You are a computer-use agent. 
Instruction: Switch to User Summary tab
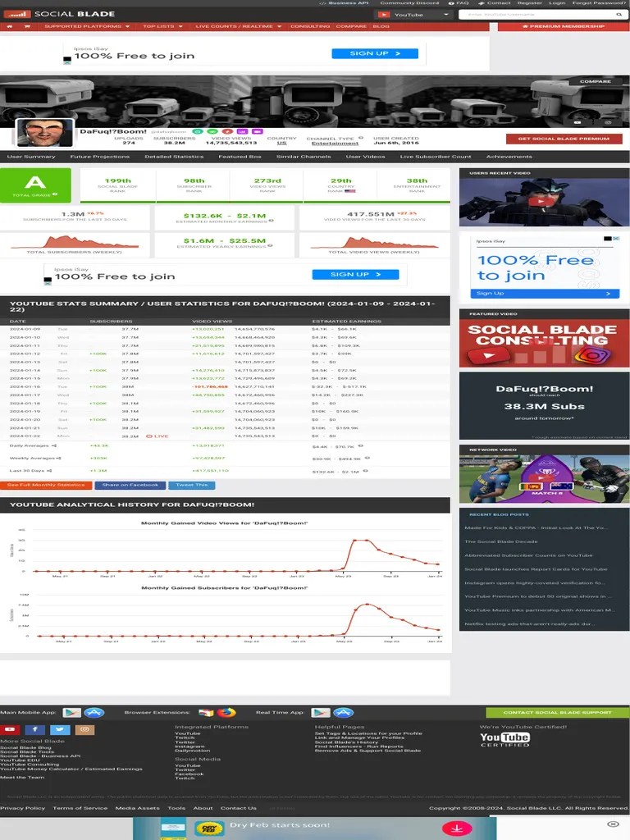tap(31, 157)
